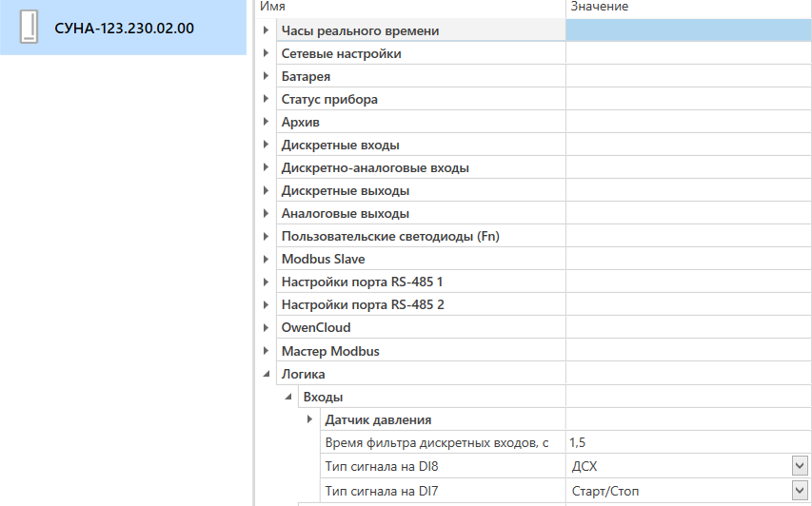Select the Входы row label

[323, 397]
